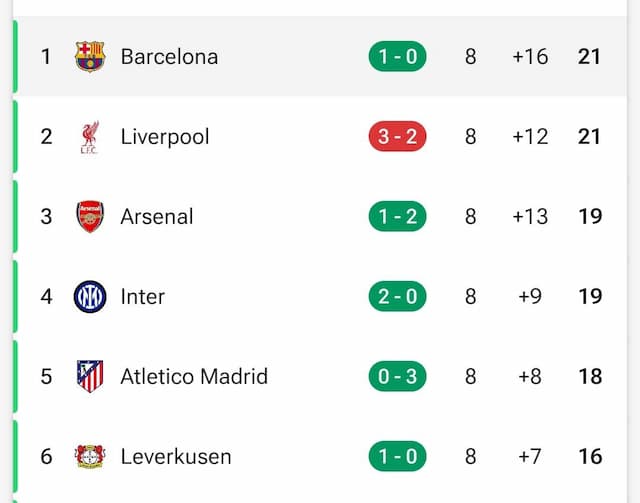640x503 pixels.
Task: Click Barcelona's 21 points total
Action: [589, 56]
